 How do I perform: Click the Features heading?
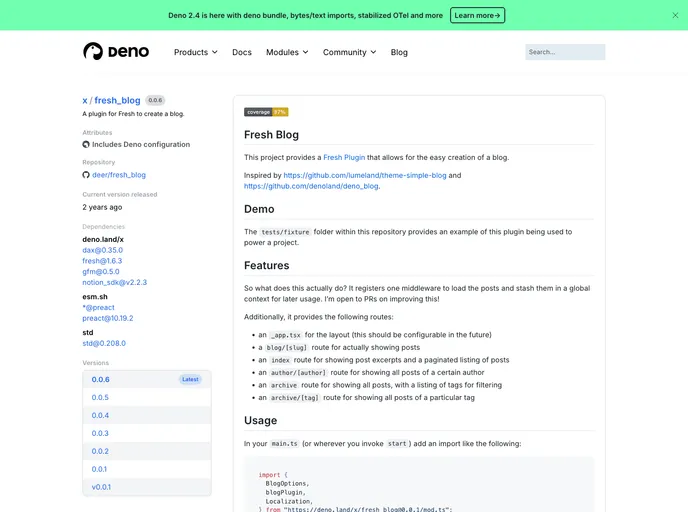click(x=266, y=265)
